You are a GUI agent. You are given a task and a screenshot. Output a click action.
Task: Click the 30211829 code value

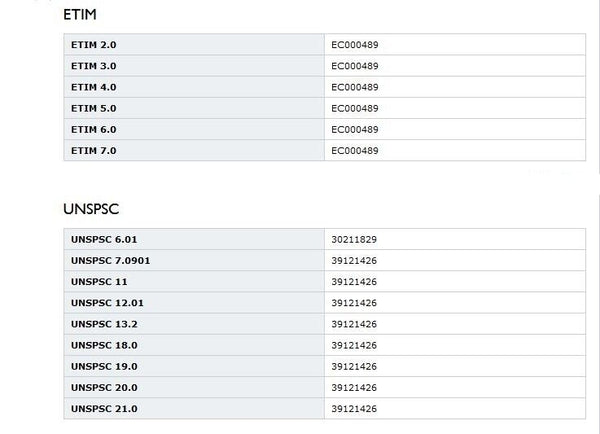click(x=353, y=239)
